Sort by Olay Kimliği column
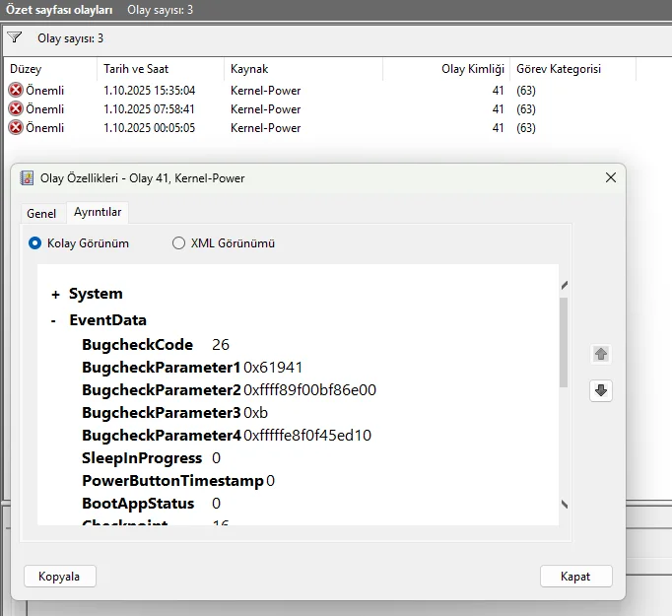 coord(446,69)
